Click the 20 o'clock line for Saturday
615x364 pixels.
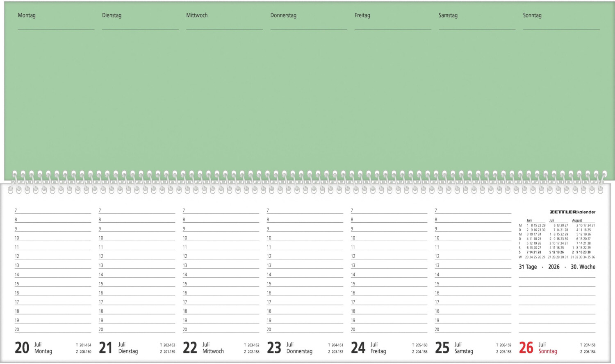474,330
